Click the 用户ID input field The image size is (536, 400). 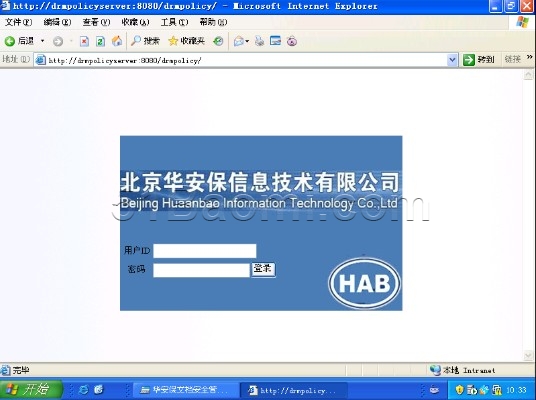point(205,251)
